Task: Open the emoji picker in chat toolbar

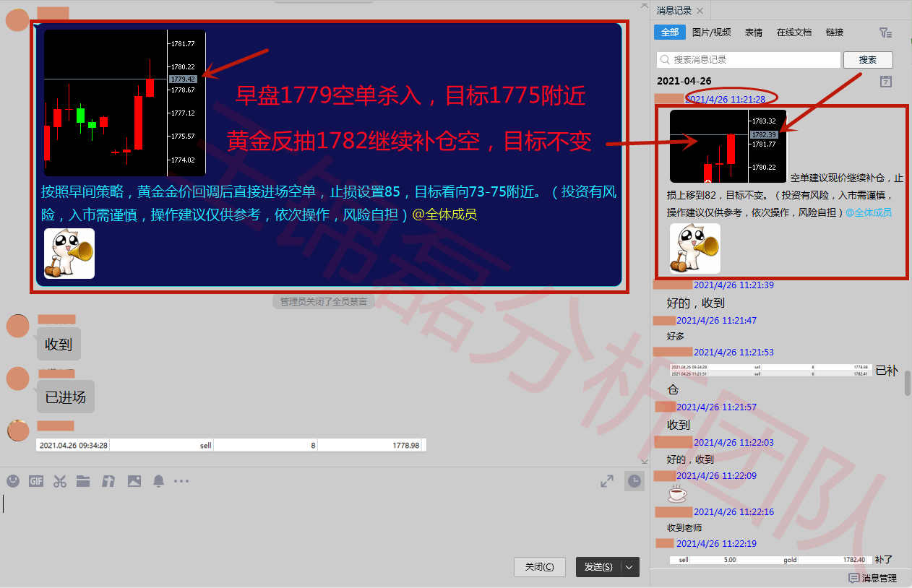Action: 12,481
